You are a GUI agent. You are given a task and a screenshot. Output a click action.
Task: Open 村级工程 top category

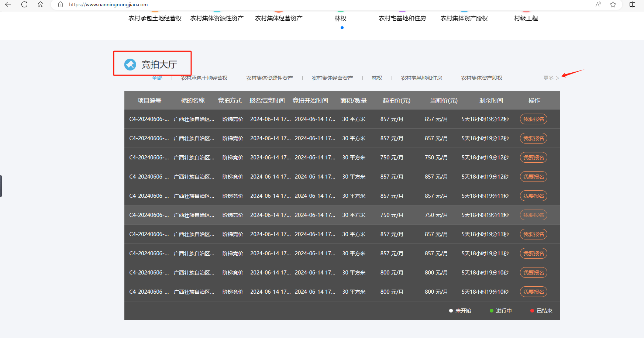pos(526,18)
